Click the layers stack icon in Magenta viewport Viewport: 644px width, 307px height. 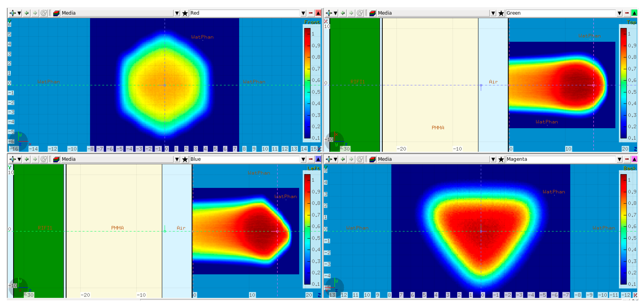pos(372,159)
